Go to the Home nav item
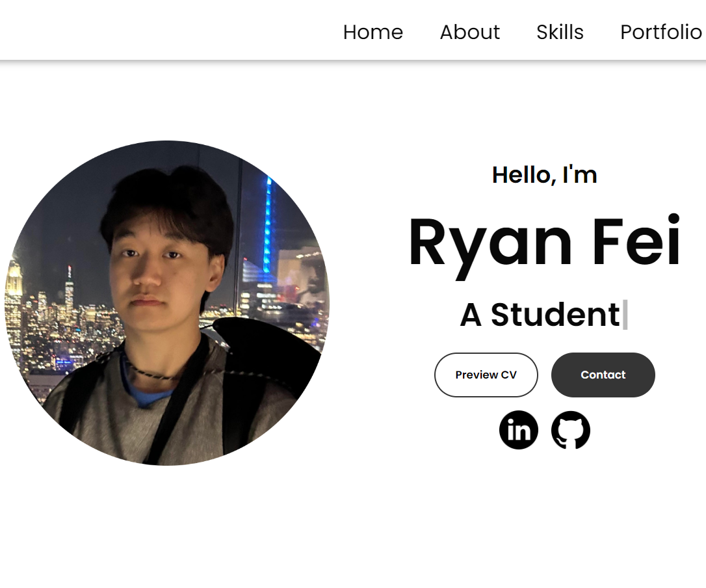The width and height of the screenshot is (706, 588). (373, 32)
